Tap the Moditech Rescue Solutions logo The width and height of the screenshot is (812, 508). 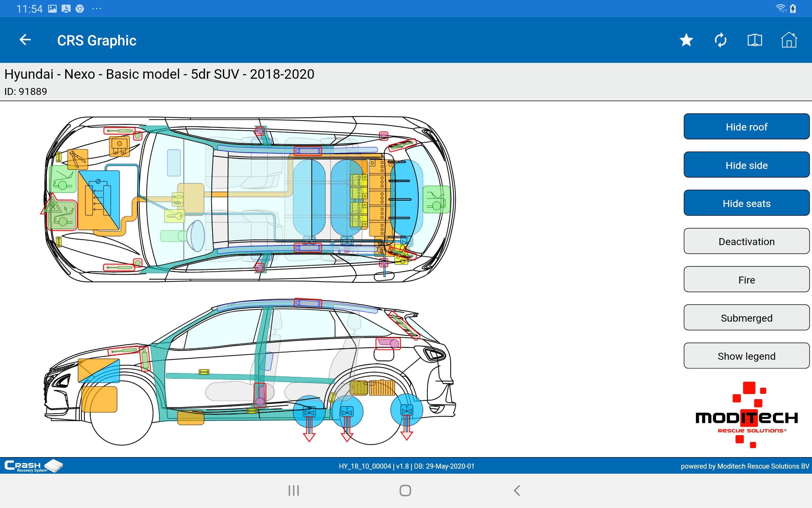pyautogui.click(x=747, y=415)
